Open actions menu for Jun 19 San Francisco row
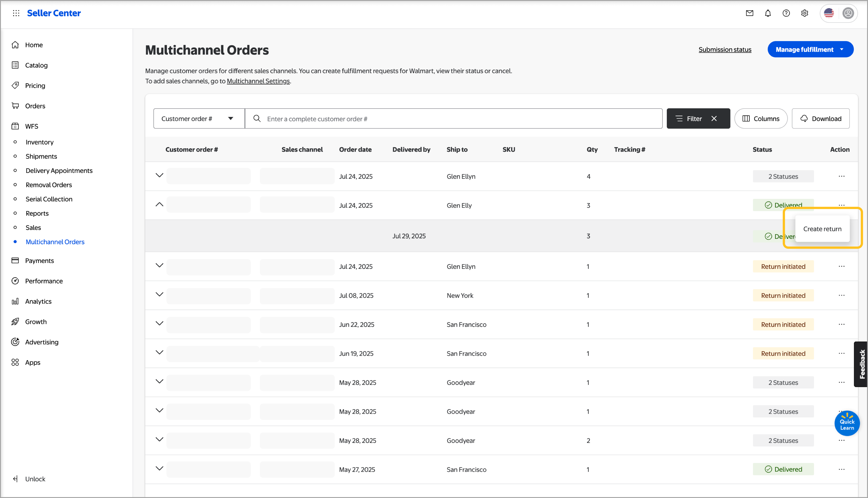Image resolution: width=868 pixels, height=498 pixels. (x=841, y=353)
